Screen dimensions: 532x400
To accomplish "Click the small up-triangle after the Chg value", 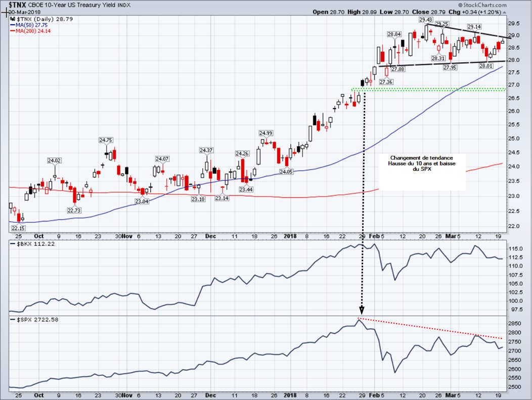I will [505, 12].
